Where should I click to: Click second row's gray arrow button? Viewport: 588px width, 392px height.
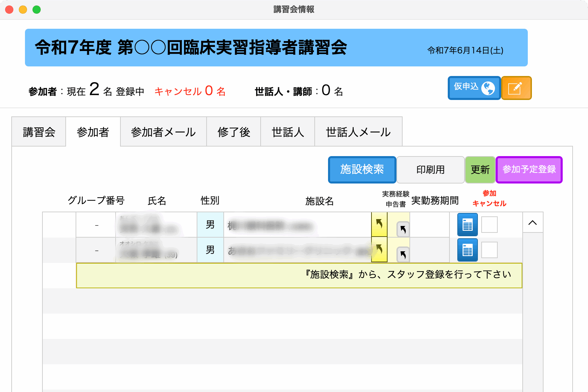(x=403, y=254)
